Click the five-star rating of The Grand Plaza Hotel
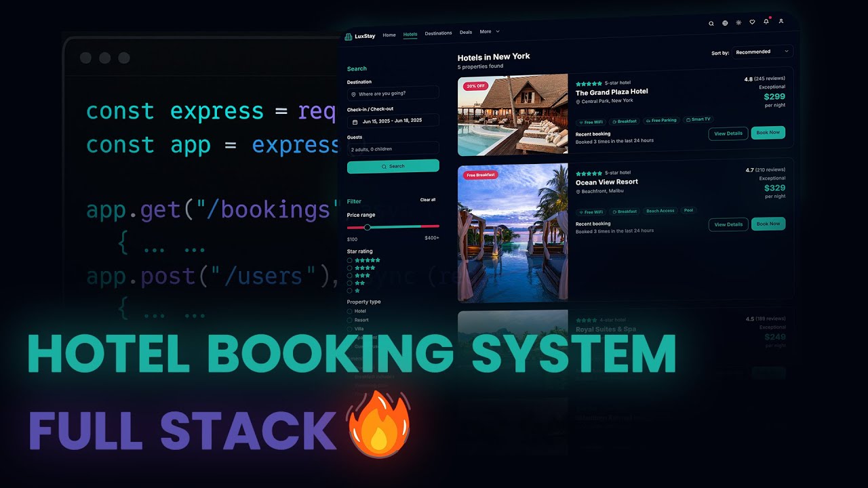The width and height of the screenshot is (868, 488). 589,83
